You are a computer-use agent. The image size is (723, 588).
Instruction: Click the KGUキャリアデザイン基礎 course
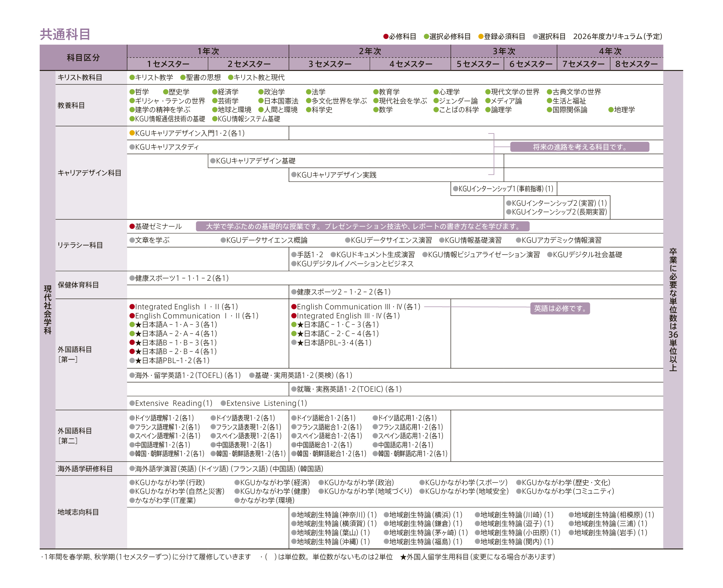[x=253, y=161]
